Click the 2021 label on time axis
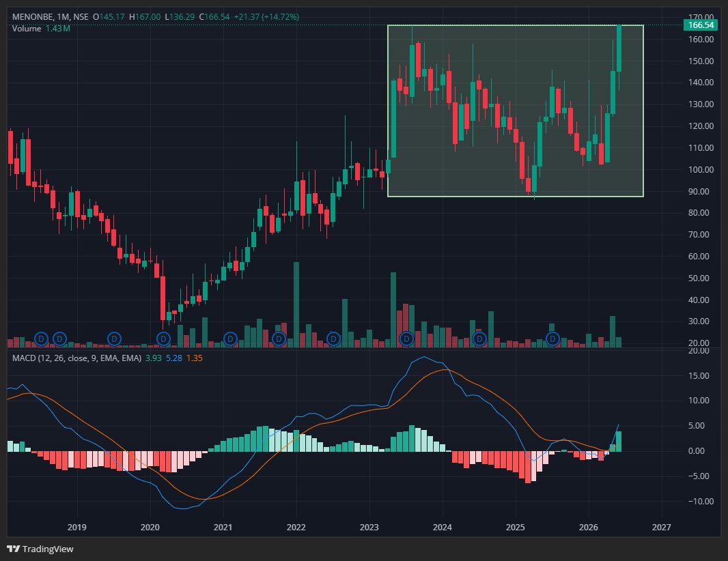 click(x=223, y=527)
